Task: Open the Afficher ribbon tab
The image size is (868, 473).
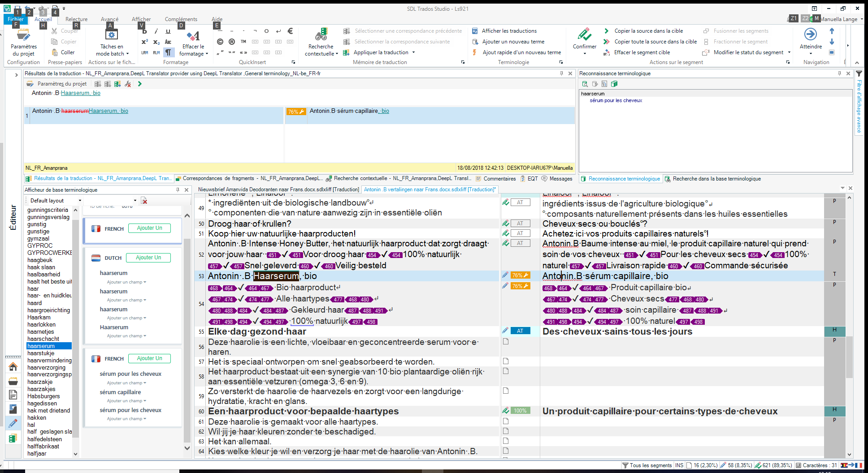Action: pyautogui.click(x=141, y=19)
